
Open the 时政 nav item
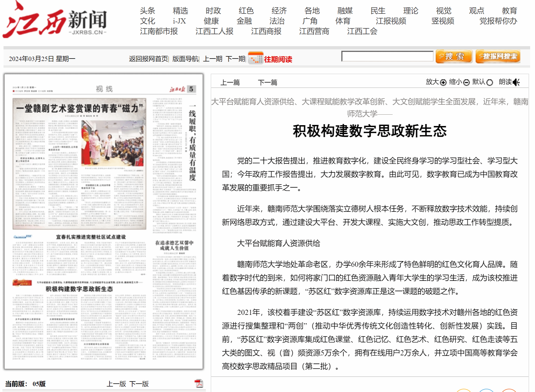[x=213, y=11]
